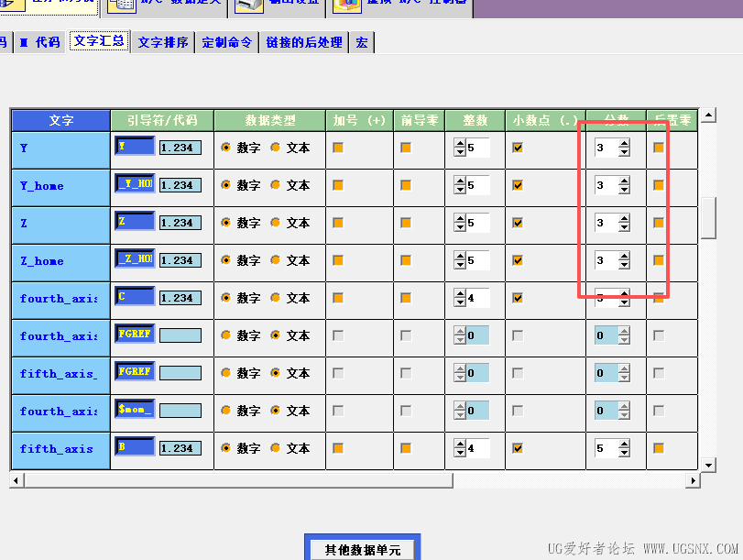Click the horizontal scrollbar left arrow
Viewport: 743px width, 560px height.
tap(16, 480)
